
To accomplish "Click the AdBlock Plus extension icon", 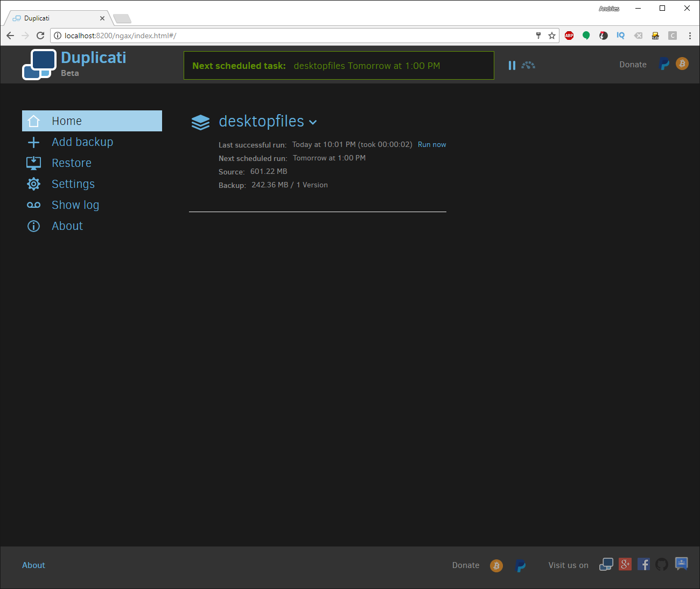I will click(569, 36).
